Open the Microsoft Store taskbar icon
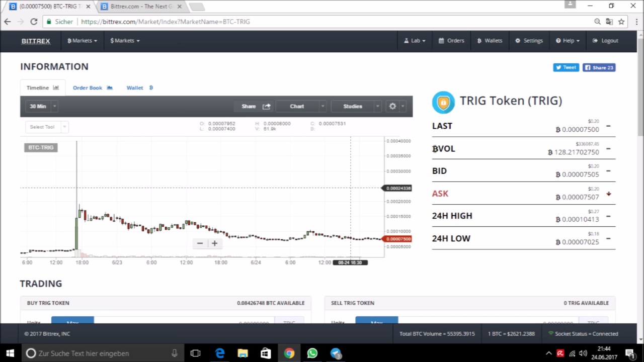Screen dimensions: 644x362 266,353
